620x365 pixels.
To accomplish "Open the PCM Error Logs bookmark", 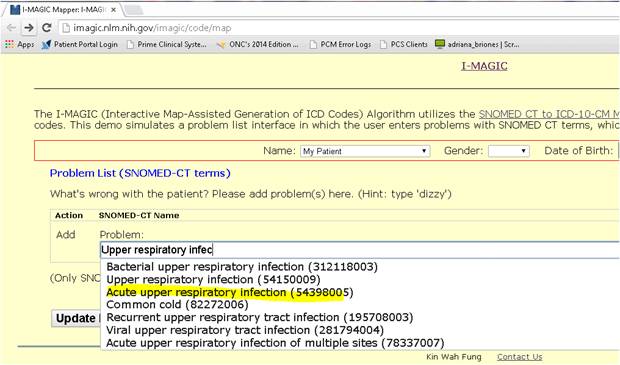I will (x=340, y=44).
